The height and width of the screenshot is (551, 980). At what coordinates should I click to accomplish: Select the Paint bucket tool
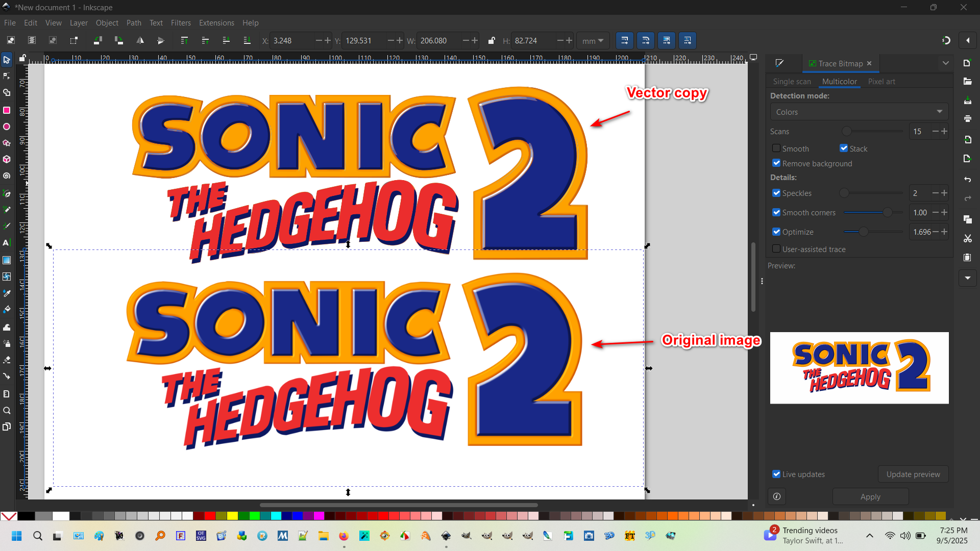(7, 310)
